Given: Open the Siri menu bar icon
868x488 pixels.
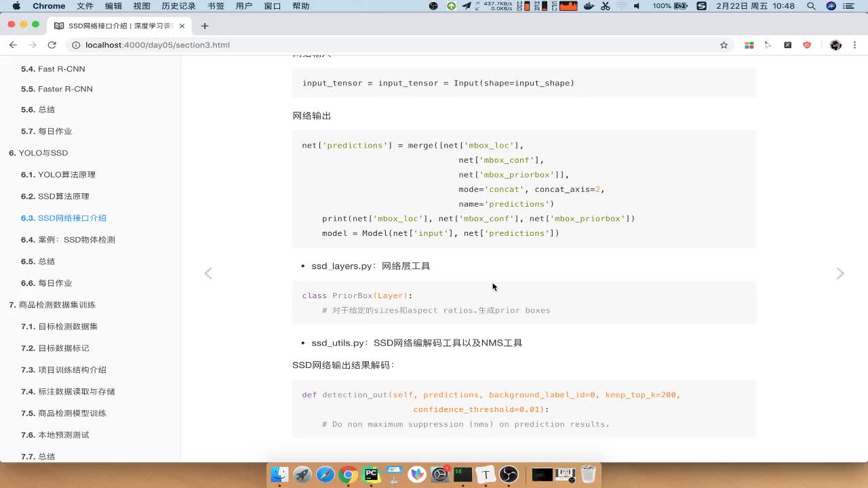Looking at the screenshot, I should point(831,6).
